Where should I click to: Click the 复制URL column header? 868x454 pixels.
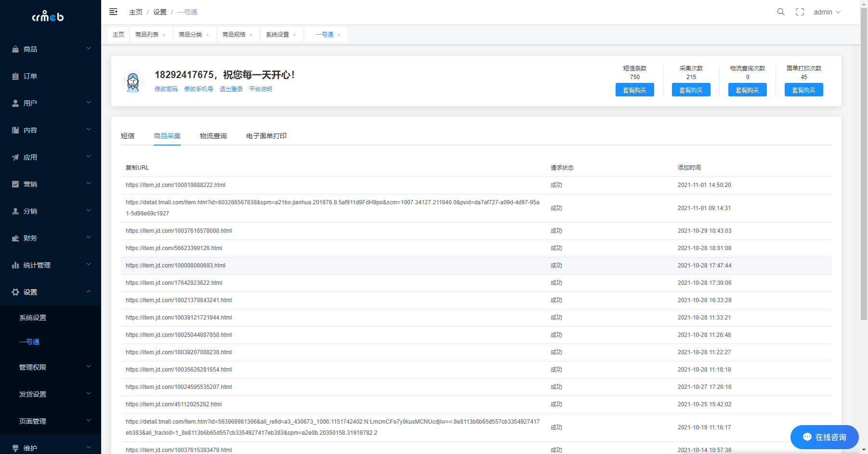[137, 168]
